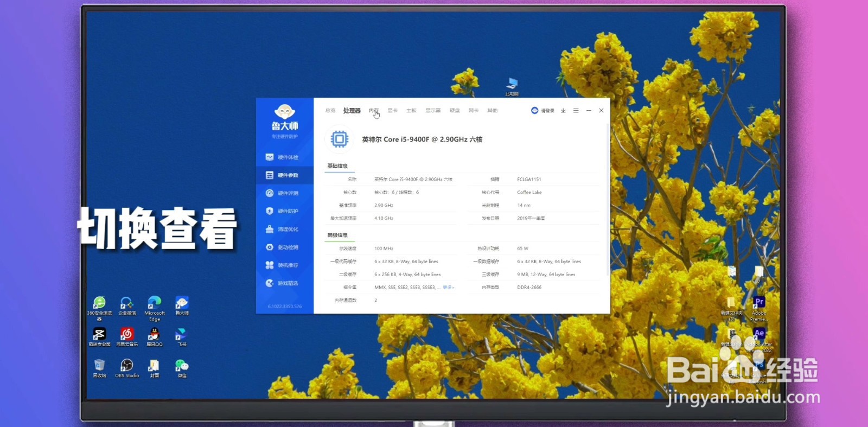Viewport: 868px width, 427px height.
Task: Click the 4.10 GHz turbo frequency value
Action: click(x=384, y=219)
